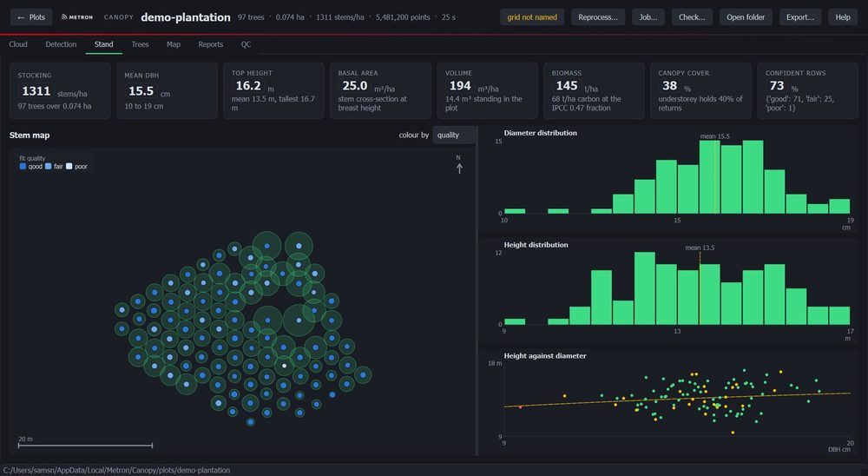
Task: Open the 'colour by' quality dropdown
Action: click(454, 135)
